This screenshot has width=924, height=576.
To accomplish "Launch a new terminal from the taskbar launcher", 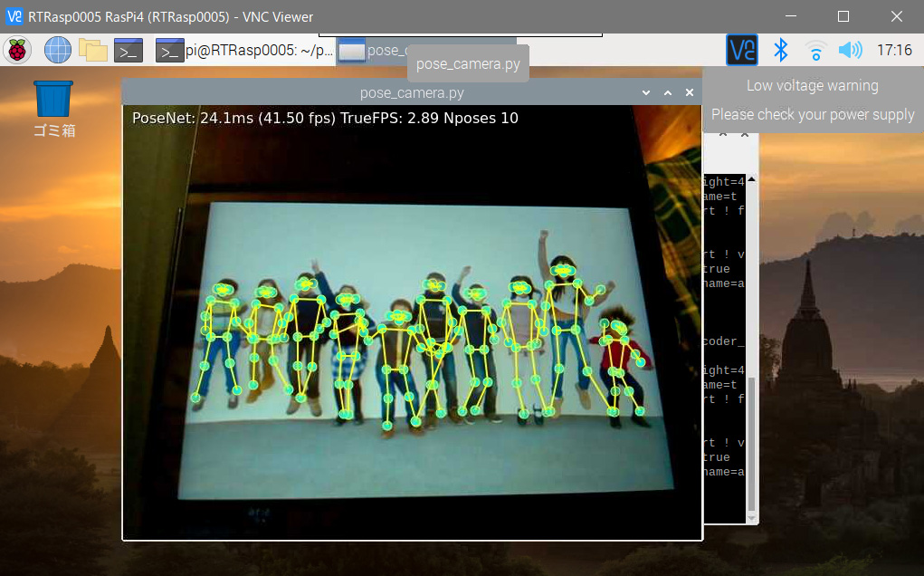I will pyautogui.click(x=129, y=50).
